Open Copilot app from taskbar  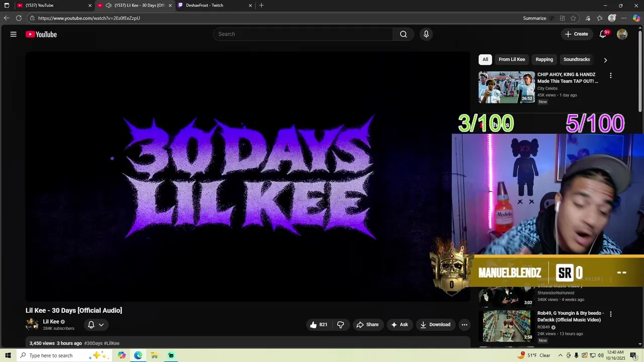pyautogui.click(x=122, y=355)
